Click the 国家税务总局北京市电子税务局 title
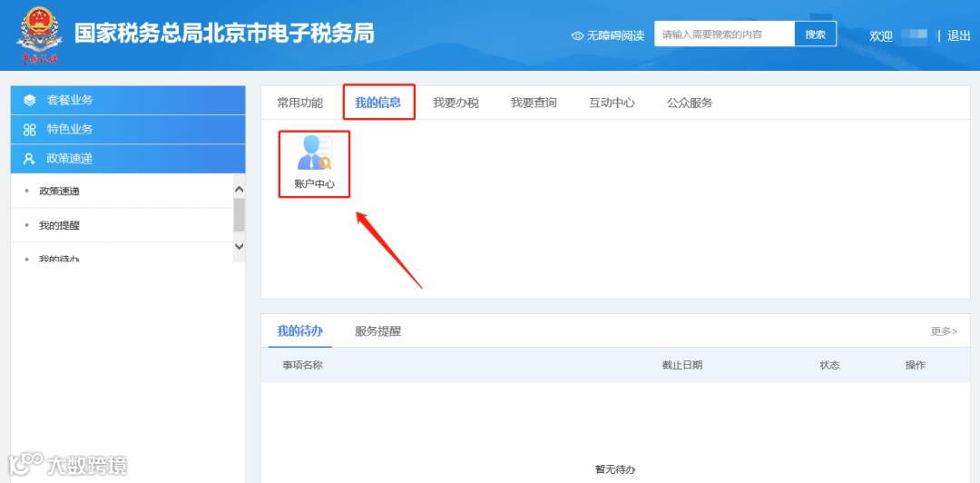This screenshot has width=980, height=483. [224, 34]
